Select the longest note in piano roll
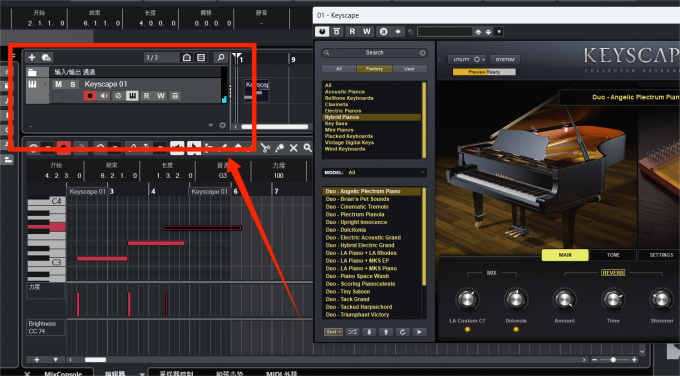The image size is (680, 376). (x=203, y=228)
